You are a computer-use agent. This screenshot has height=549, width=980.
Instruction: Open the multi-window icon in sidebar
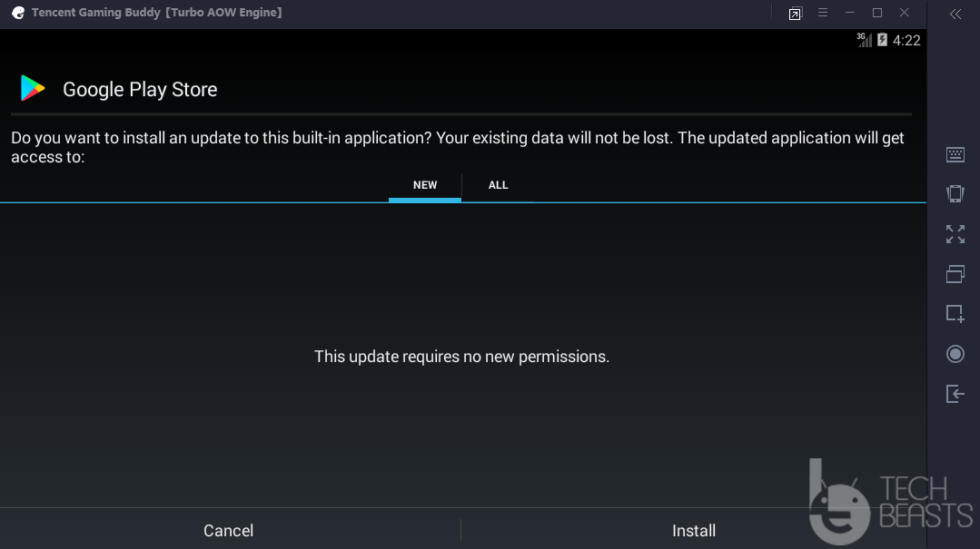[x=955, y=273]
